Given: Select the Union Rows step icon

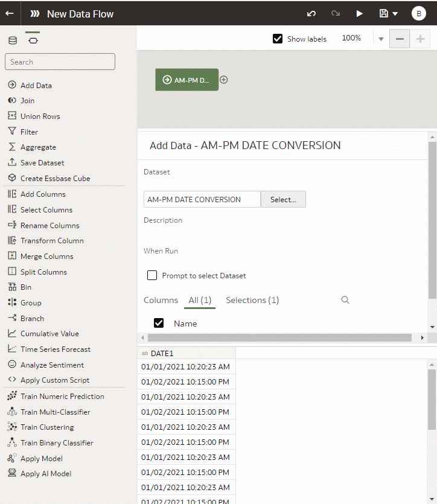Looking at the screenshot, I should click(12, 116).
